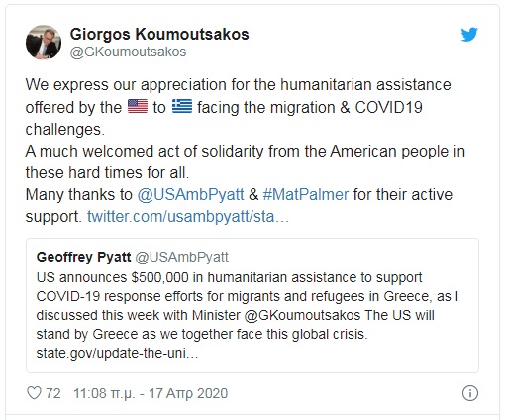Follow the twitter.com/usambpyatt/sta… link
This screenshot has width=505, height=420.
pos(188,217)
